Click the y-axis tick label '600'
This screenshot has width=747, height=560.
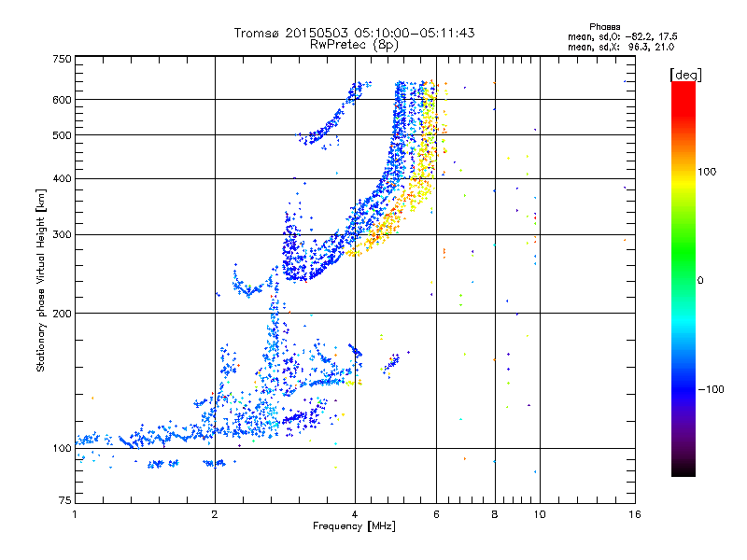[62, 100]
